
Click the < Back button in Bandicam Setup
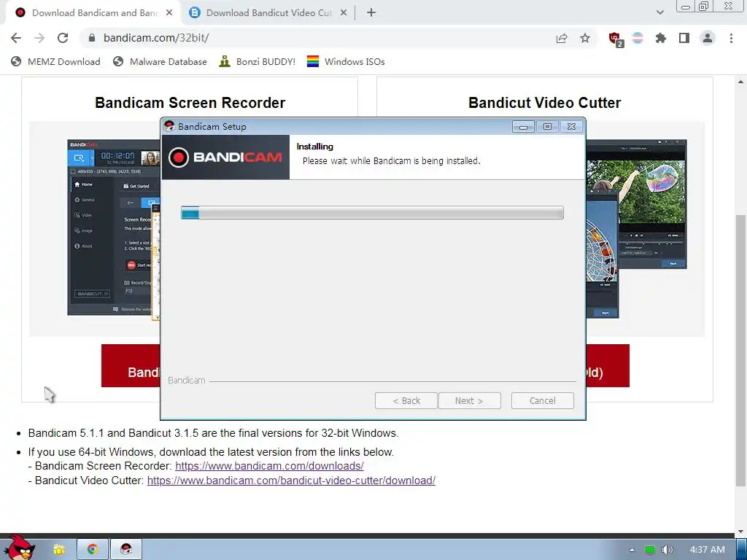pyautogui.click(x=406, y=400)
